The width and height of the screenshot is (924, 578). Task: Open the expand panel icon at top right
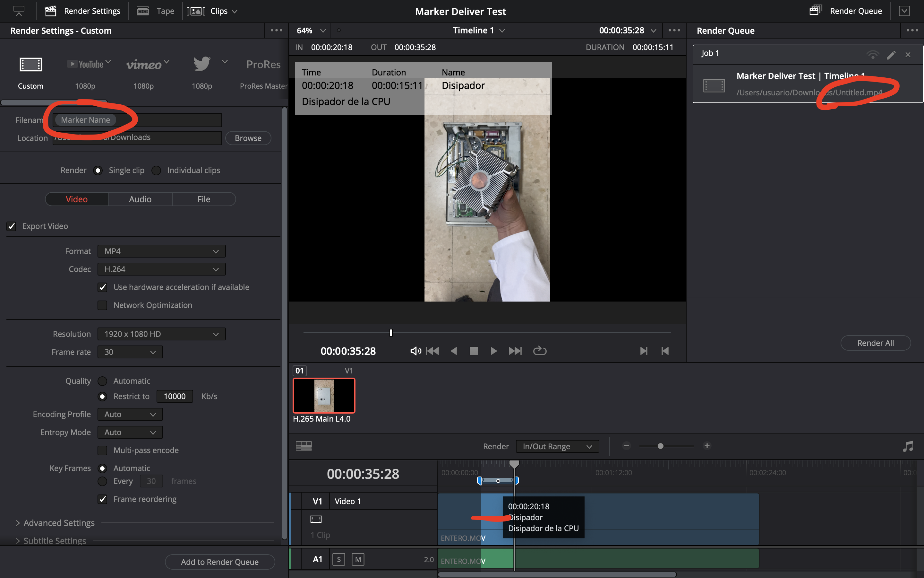904,11
